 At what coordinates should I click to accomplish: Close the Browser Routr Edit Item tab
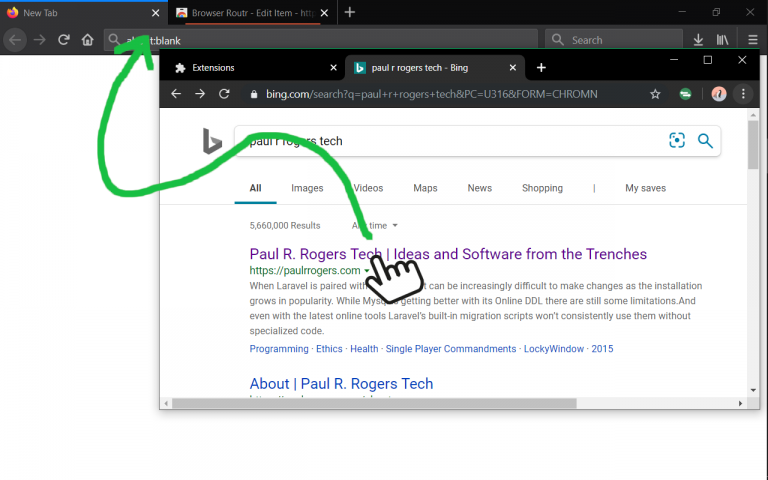point(324,13)
